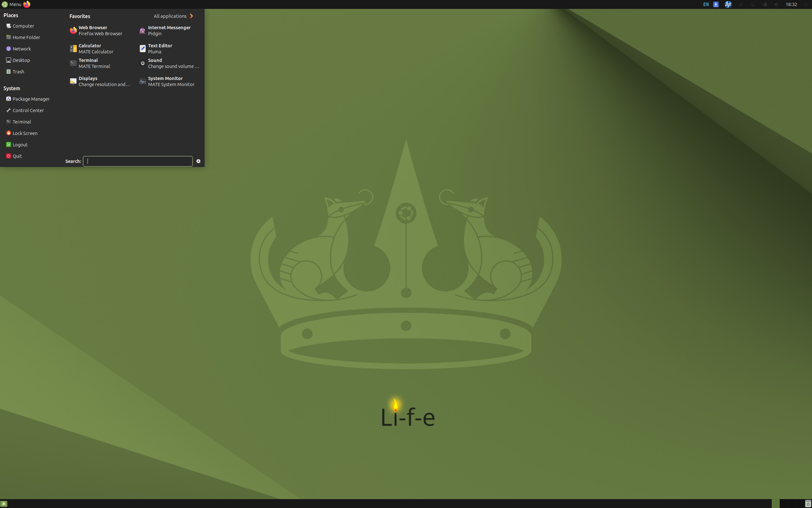Open Firefox Web Browser from Favorites
The height and width of the screenshot is (508, 812).
[x=100, y=30]
